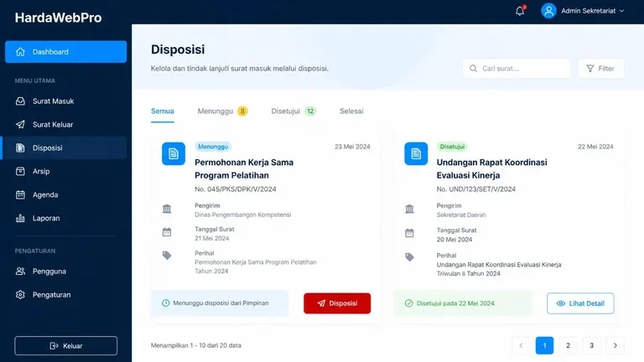Click the tag icon beside Permohonan Kerja Sama perihal
The width and height of the screenshot is (644, 362).
click(167, 256)
